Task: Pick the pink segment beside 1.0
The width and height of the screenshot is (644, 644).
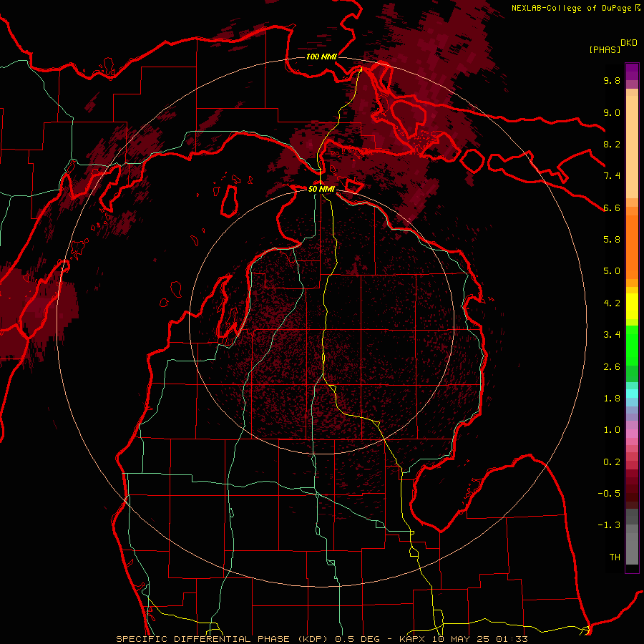Action: [x=632, y=434]
